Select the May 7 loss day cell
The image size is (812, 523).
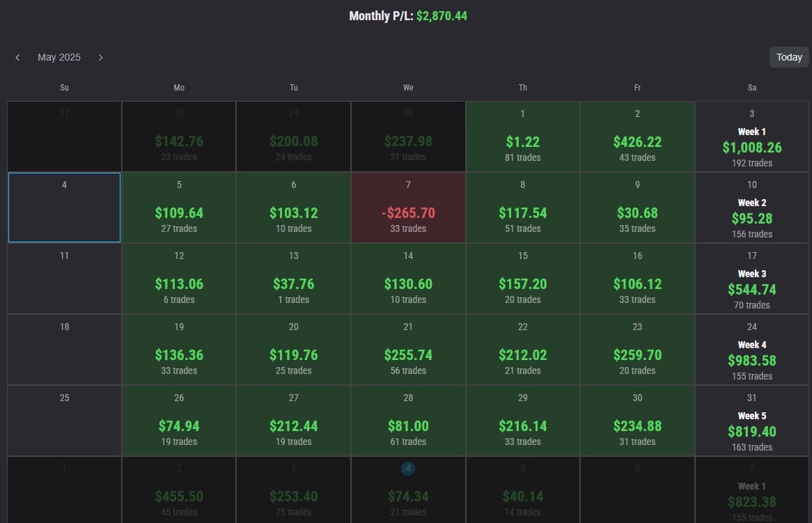coord(408,208)
